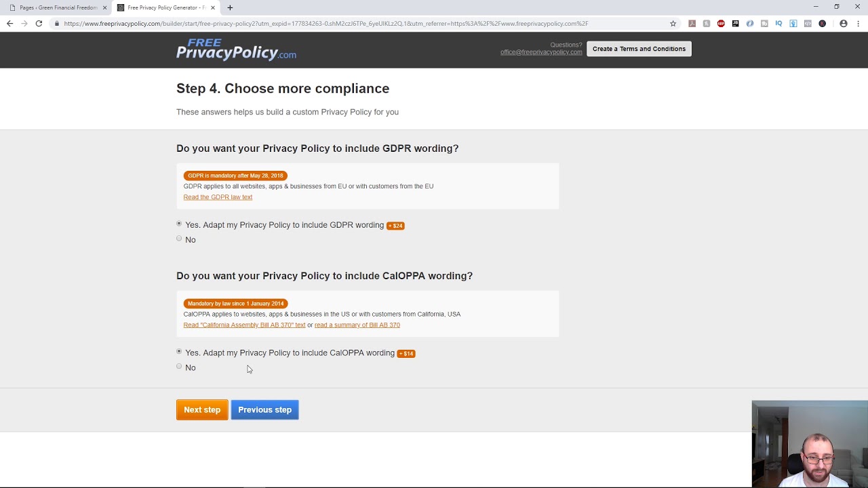868x488 pixels.
Task: Click the +$14 CalOPPA price badge
Action: coord(406,353)
